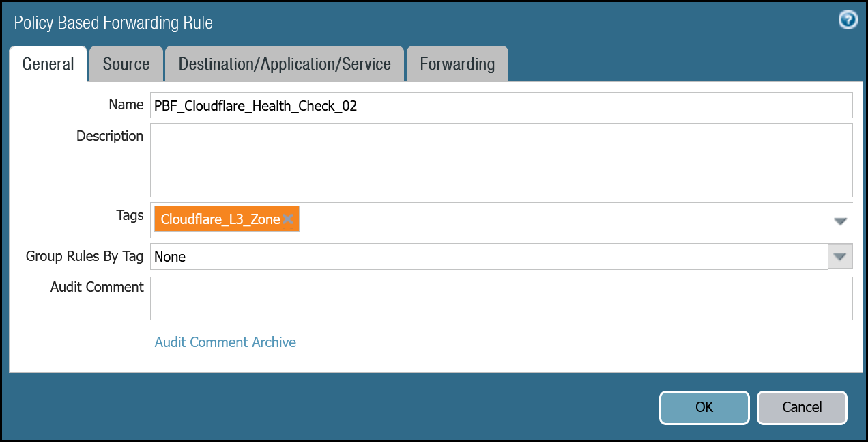868x442 pixels.
Task: Click inside the Audit Comment box
Action: (x=502, y=299)
